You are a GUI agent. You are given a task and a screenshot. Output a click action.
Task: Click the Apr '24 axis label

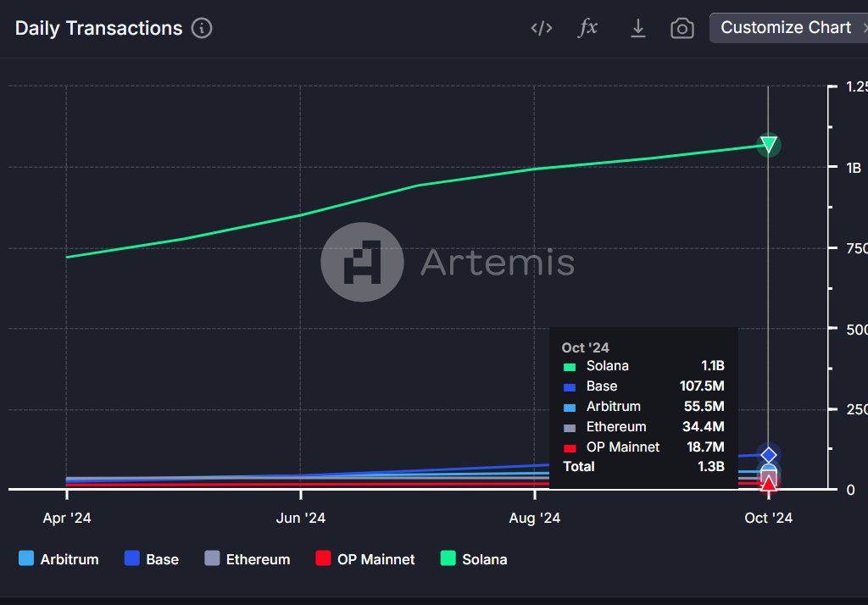(67, 518)
